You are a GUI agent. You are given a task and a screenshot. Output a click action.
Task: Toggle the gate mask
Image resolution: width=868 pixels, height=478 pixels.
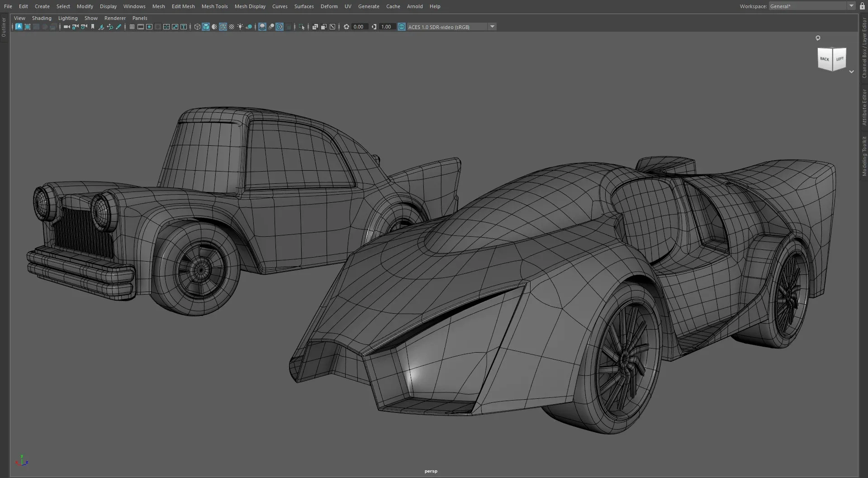[157, 27]
